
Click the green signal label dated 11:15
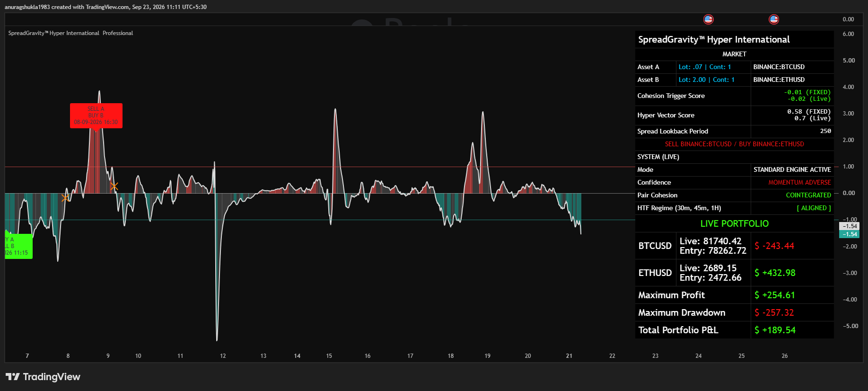pyautogui.click(x=18, y=246)
